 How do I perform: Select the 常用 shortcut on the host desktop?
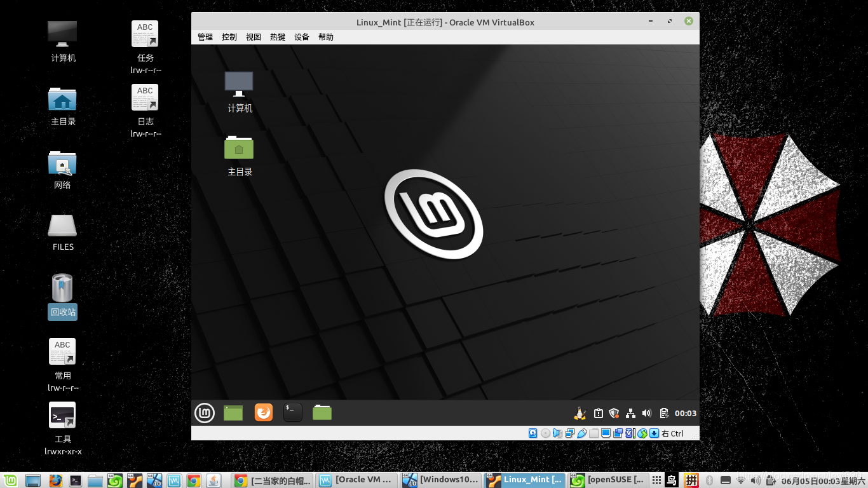tap(63, 365)
